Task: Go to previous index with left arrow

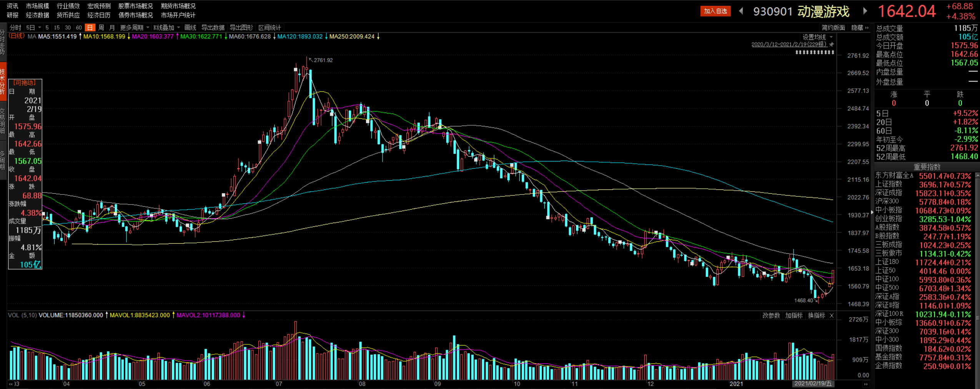Action: pos(741,11)
